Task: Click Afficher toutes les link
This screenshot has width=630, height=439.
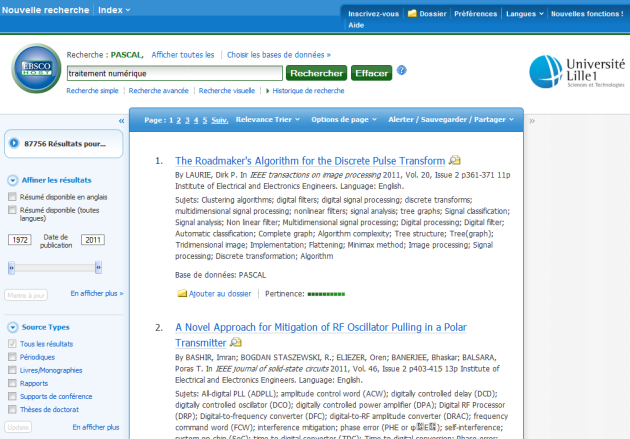Action: (182, 55)
